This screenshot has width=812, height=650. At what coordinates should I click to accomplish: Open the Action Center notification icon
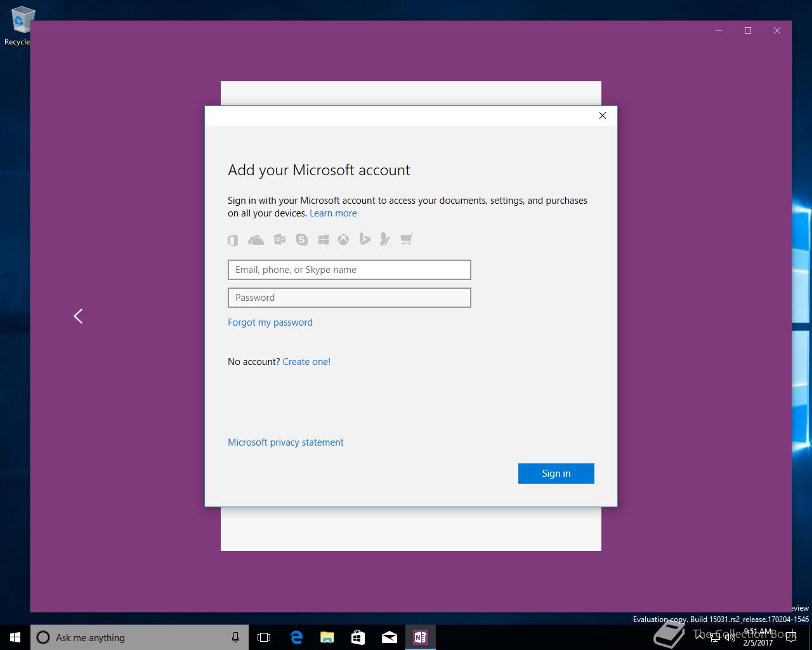pos(790,637)
